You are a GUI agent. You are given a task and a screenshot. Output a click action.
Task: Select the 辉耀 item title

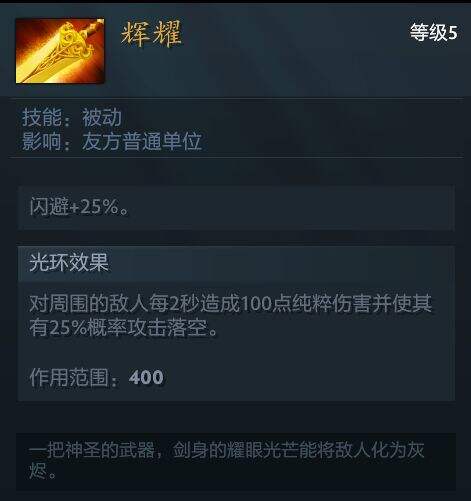coord(151,33)
